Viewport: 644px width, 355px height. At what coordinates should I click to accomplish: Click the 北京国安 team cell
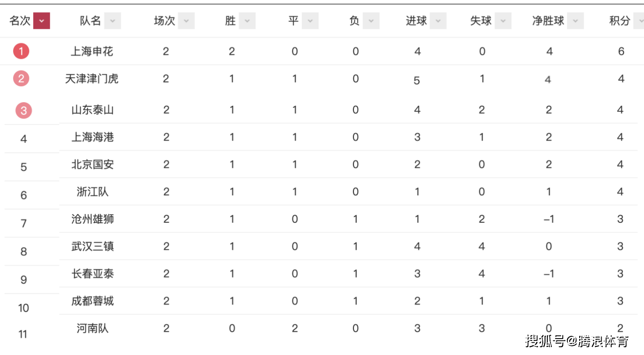tap(92, 165)
